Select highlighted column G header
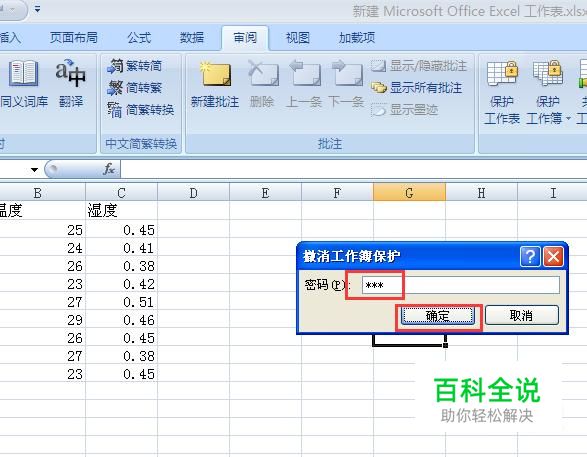The image size is (587, 457). (409, 193)
